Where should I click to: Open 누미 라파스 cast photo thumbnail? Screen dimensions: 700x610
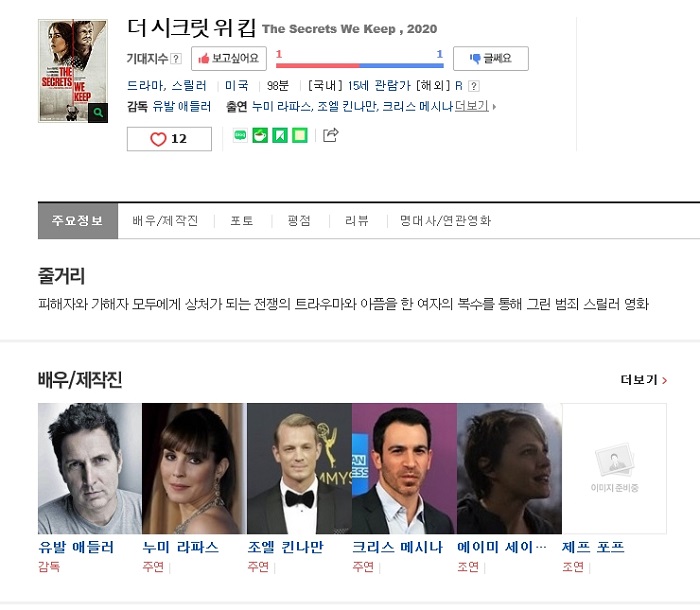193,468
